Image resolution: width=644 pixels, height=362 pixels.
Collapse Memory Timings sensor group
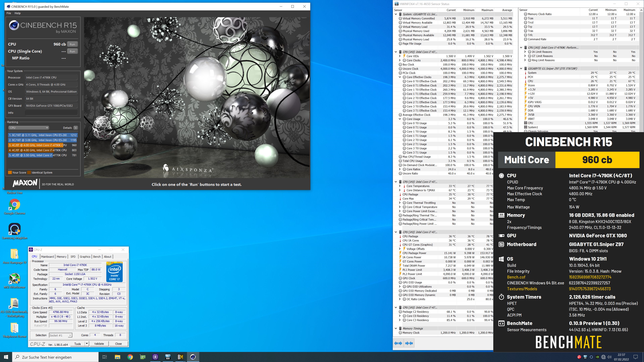point(396,328)
